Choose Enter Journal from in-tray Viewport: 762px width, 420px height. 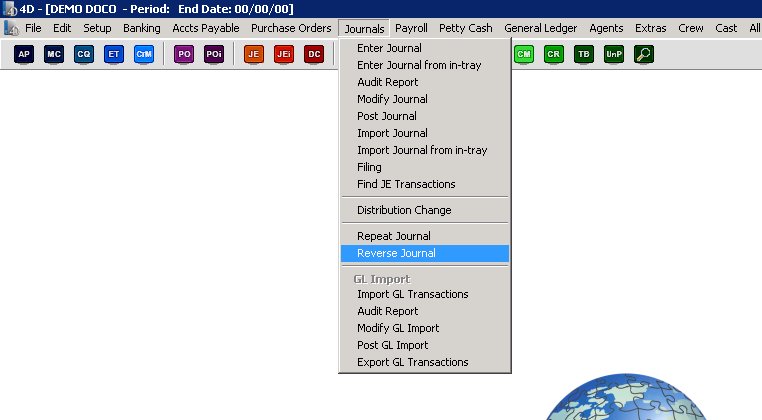[425, 65]
